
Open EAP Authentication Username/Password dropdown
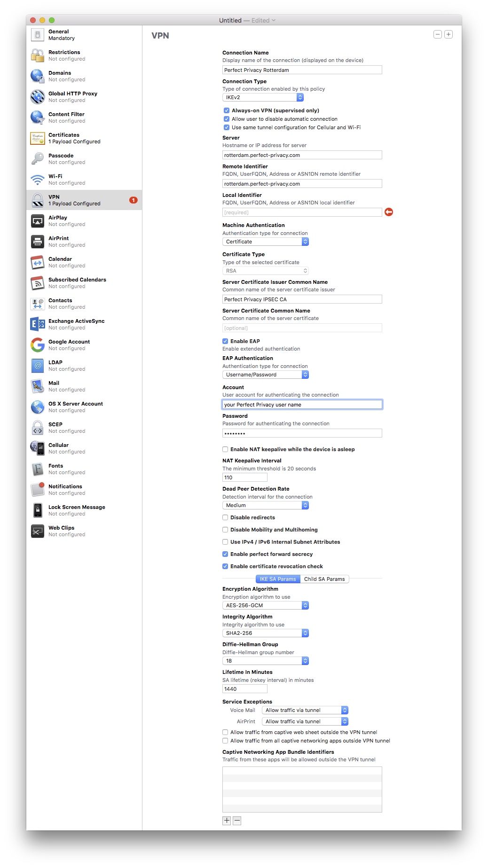click(266, 375)
